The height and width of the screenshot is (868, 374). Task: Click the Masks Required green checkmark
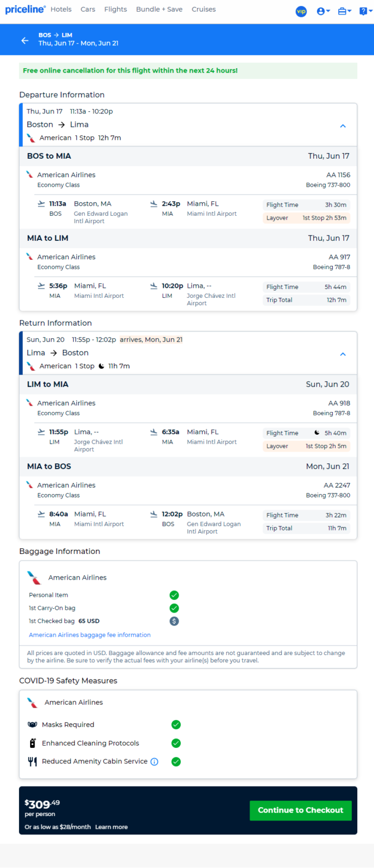coord(176,724)
